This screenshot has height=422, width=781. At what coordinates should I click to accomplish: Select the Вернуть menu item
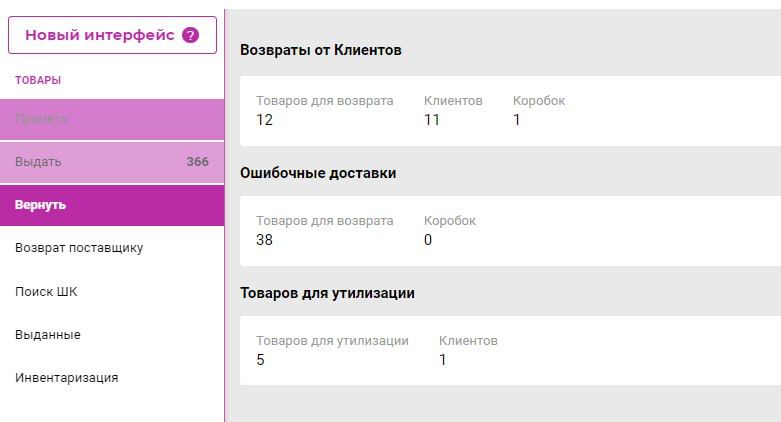41,205
